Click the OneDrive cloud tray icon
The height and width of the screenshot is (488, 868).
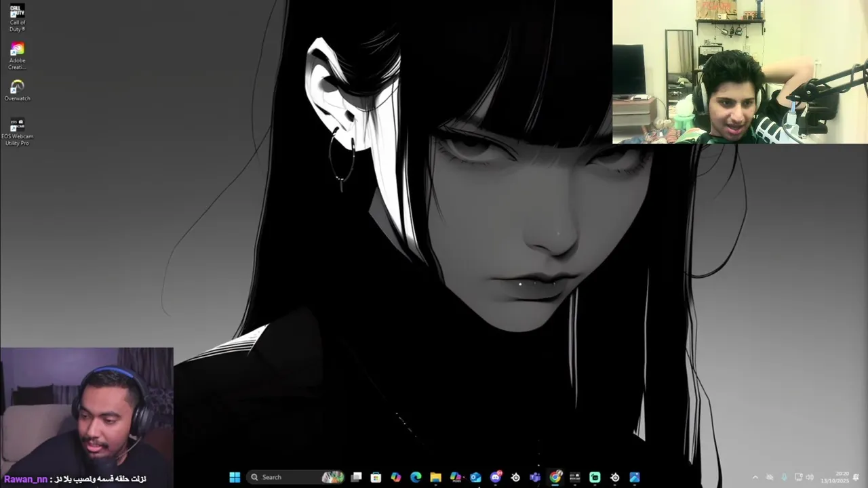tap(770, 477)
